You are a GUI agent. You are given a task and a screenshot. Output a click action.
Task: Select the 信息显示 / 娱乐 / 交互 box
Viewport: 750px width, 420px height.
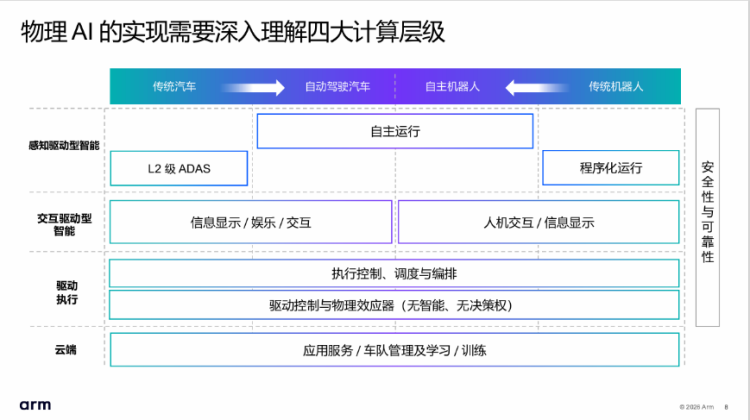250,222
